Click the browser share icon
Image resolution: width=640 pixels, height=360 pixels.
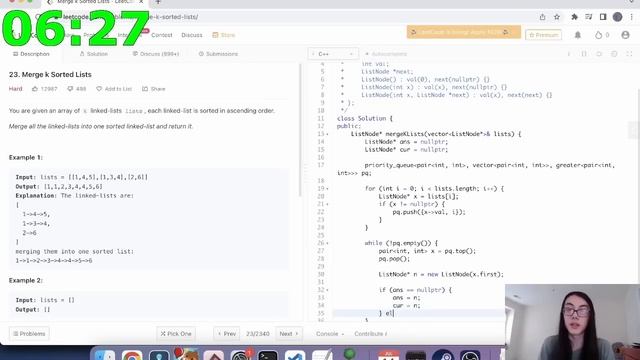tap(542, 17)
